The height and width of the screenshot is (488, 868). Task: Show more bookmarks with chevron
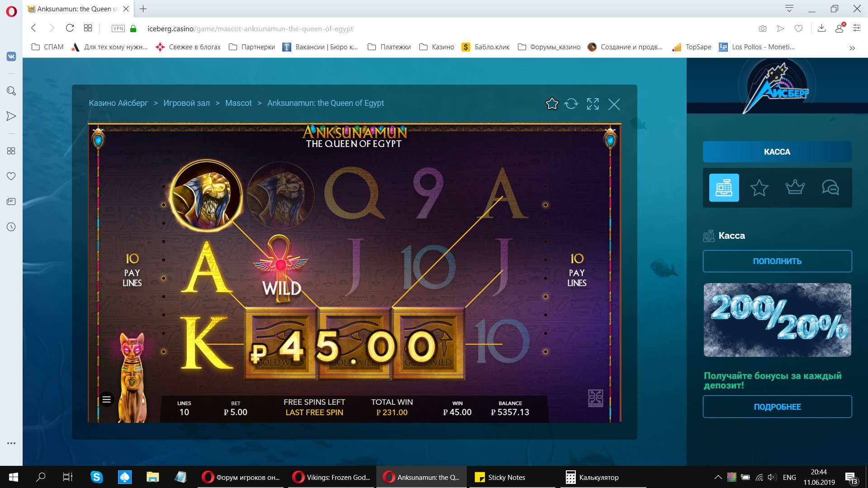pyautogui.click(x=852, y=47)
